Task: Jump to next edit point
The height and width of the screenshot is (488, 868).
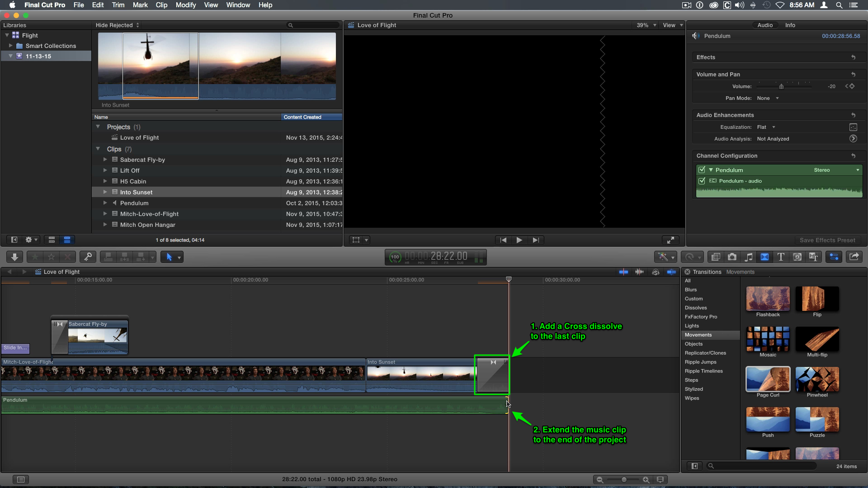Action: tap(535, 240)
